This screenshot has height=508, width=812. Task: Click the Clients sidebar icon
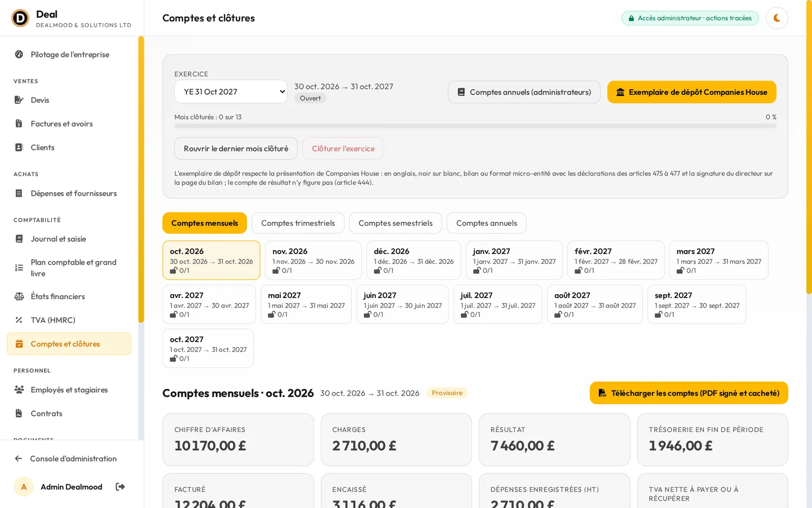tap(19, 147)
